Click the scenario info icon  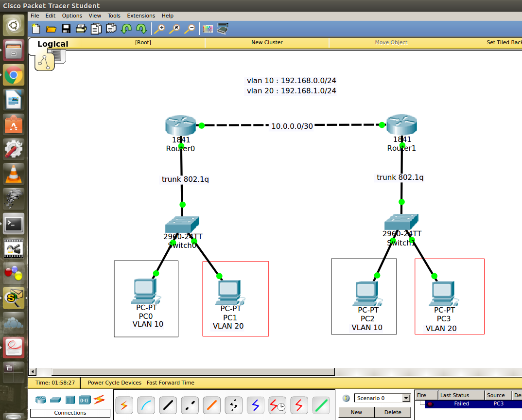[x=346, y=398]
